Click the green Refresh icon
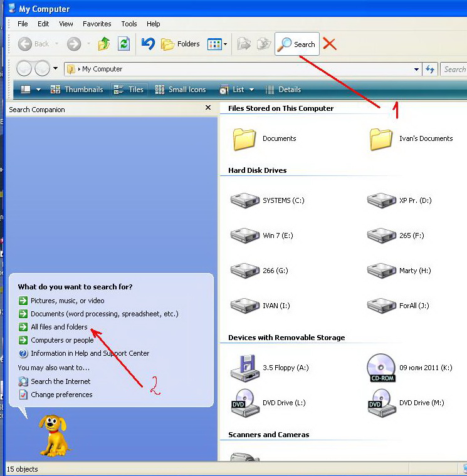The width and height of the screenshot is (467, 476). coord(124,44)
